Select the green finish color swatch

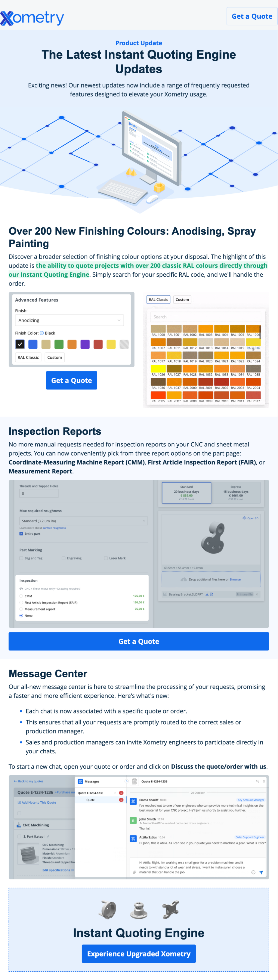coord(59,344)
